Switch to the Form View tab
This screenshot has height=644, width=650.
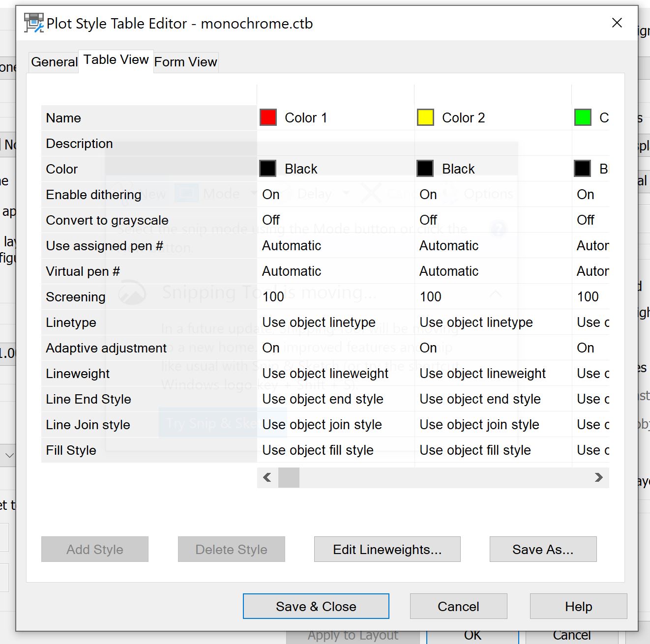pos(185,62)
